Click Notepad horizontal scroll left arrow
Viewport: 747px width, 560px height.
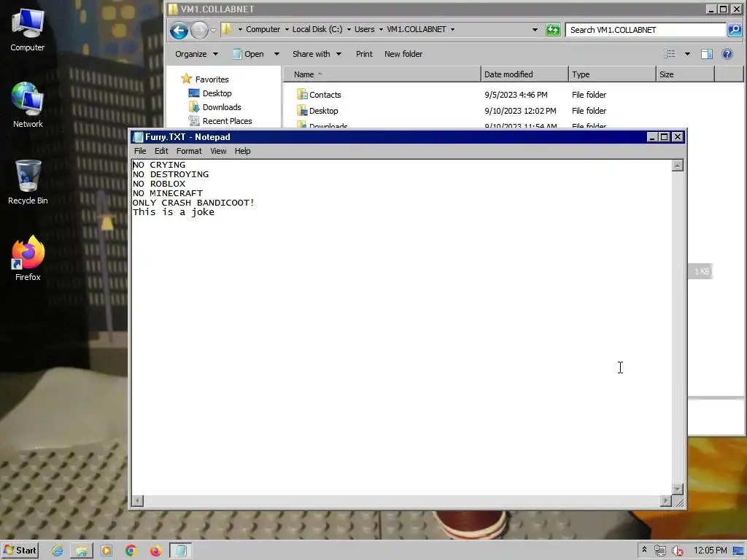tap(137, 500)
